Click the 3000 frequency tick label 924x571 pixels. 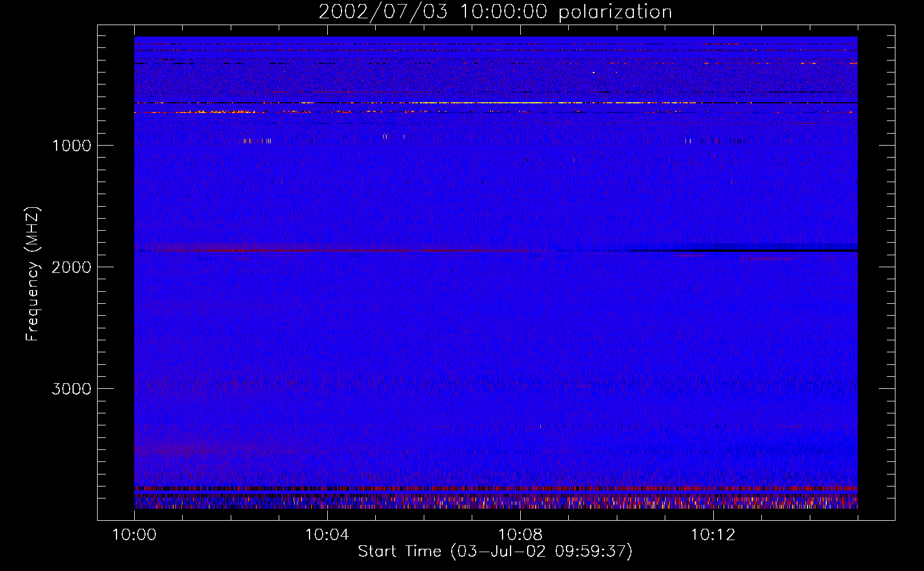pyautogui.click(x=71, y=389)
